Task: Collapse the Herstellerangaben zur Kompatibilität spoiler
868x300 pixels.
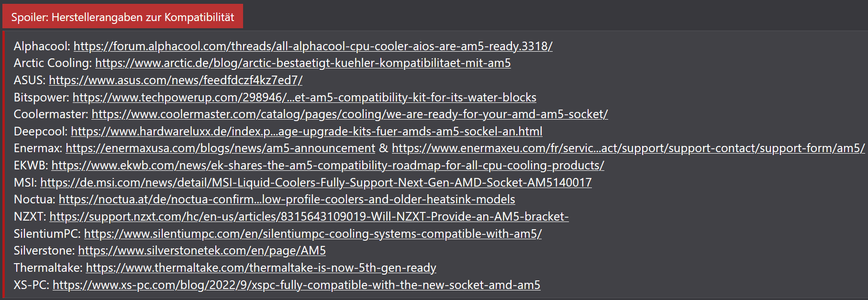Action: pyautogui.click(x=122, y=17)
